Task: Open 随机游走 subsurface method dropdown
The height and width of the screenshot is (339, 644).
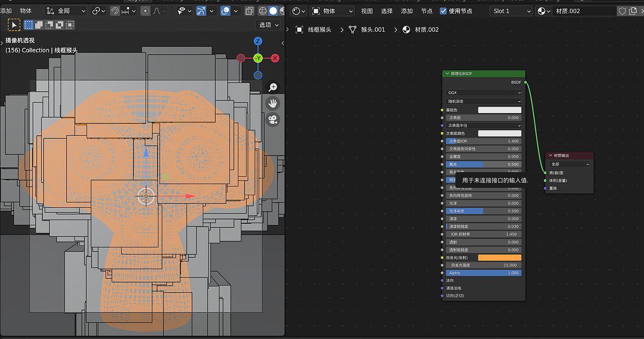Action: (484, 101)
